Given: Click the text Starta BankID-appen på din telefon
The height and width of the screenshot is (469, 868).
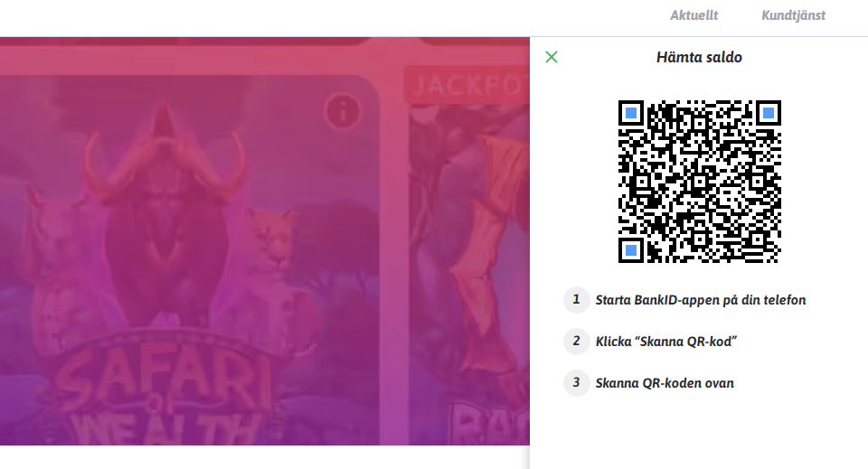Looking at the screenshot, I should tap(700, 300).
